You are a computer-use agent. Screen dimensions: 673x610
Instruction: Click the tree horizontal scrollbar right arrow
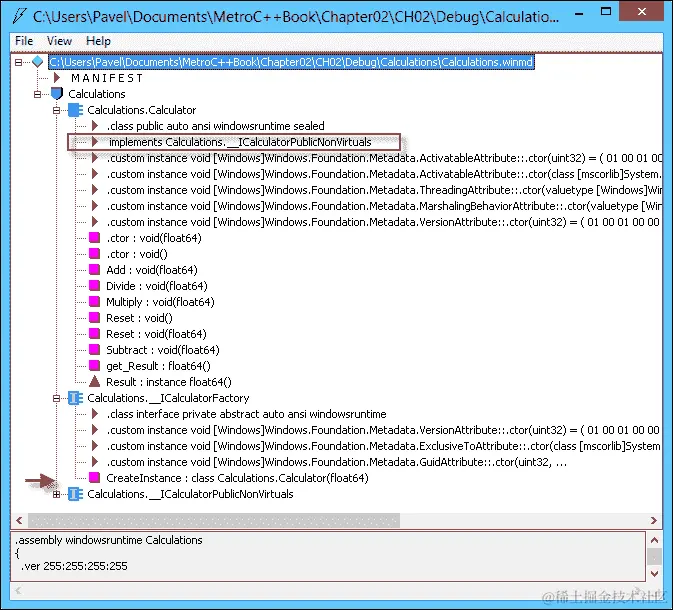tap(654, 521)
